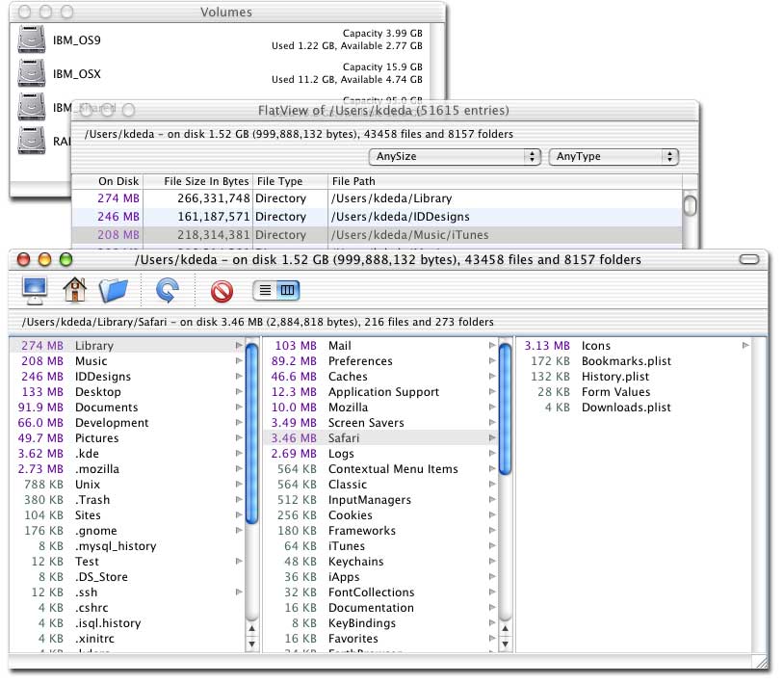The image size is (784, 684).
Task: Select the IBM_OSX drive icon
Action: [33, 73]
